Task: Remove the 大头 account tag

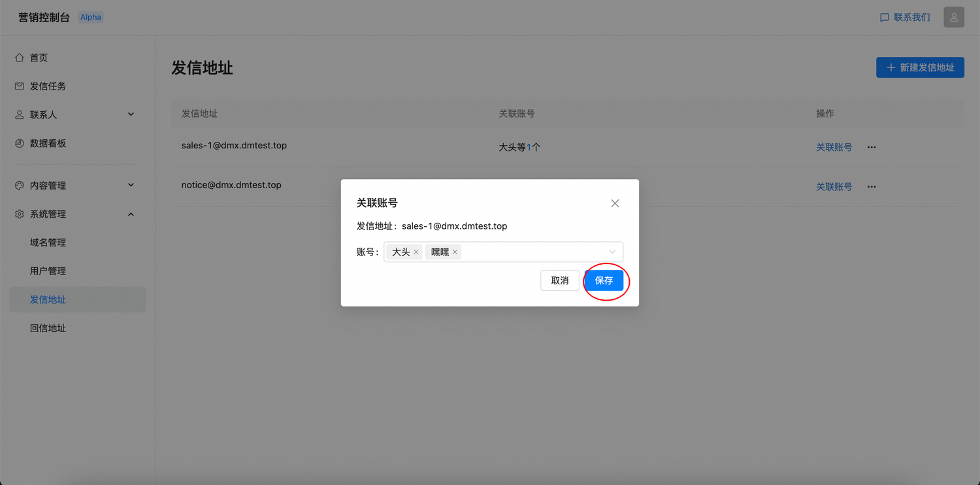Action: pos(416,252)
